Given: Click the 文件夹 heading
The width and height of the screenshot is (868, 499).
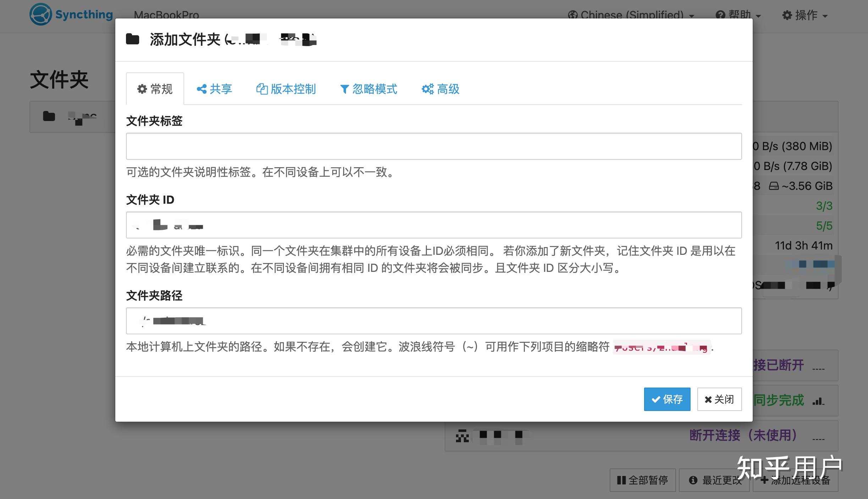Looking at the screenshot, I should click(59, 79).
